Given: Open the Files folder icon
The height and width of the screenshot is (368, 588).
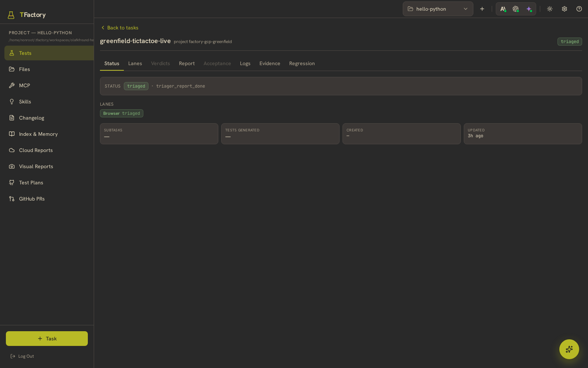Looking at the screenshot, I should click(x=12, y=69).
